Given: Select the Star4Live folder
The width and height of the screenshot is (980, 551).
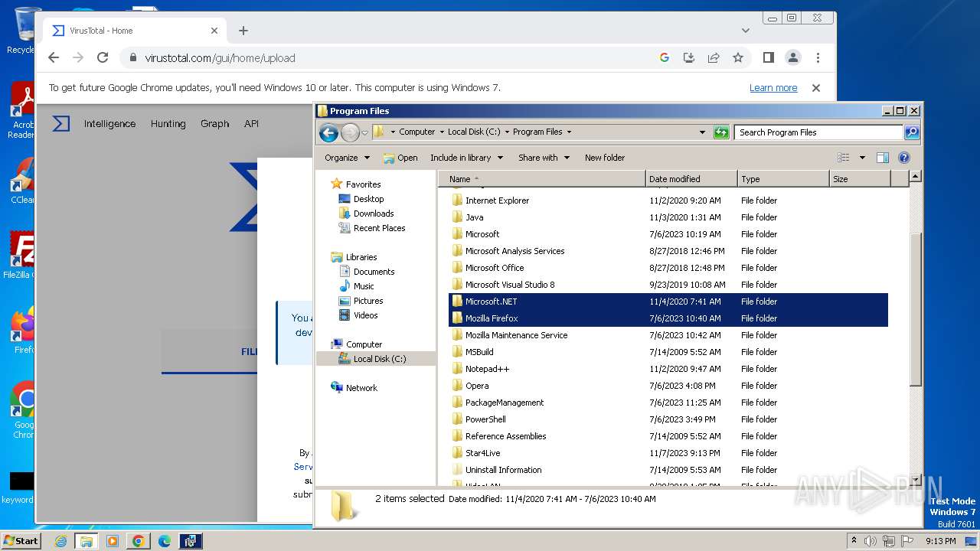Looking at the screenshot, I should [x=482, y=453].
